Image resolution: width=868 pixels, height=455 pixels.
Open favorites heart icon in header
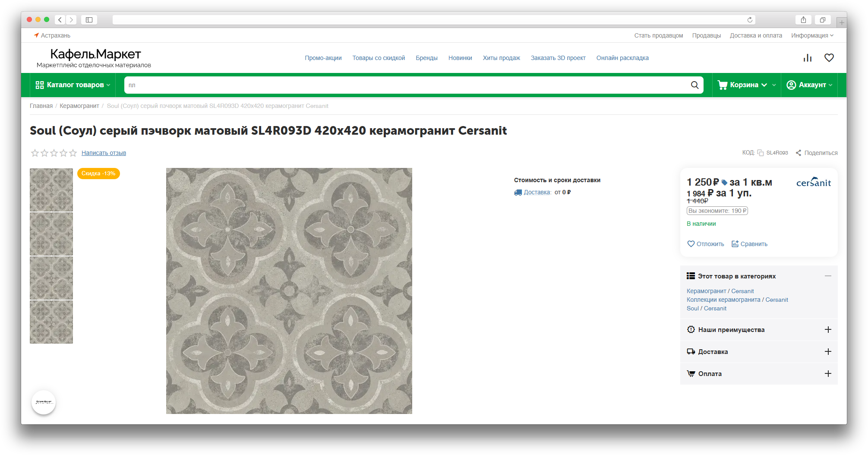(829, 58)
